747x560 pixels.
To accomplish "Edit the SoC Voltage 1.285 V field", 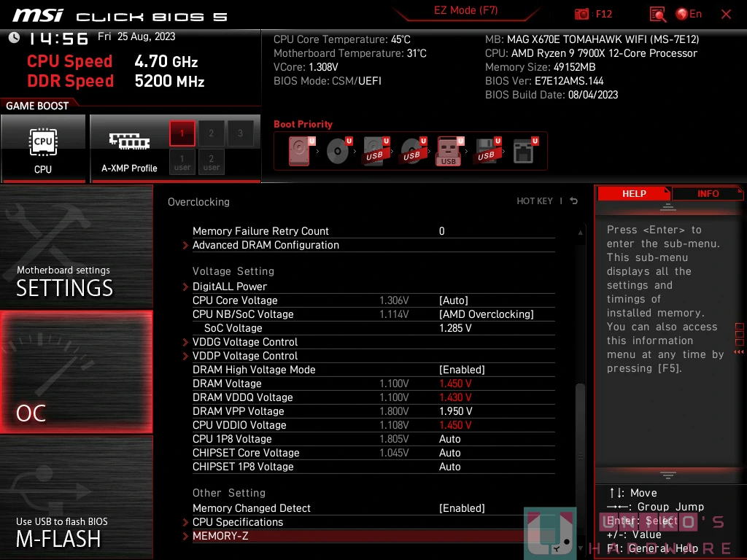I will (x=455, y=328).
